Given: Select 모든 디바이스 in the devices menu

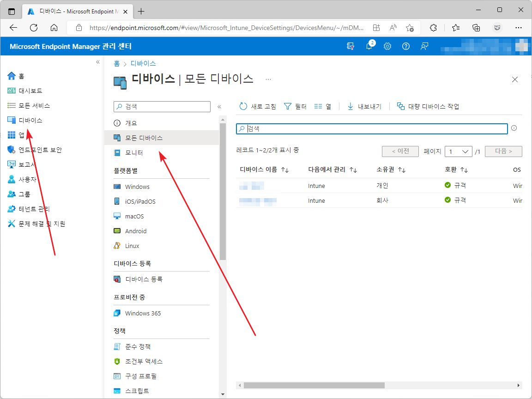Looking at the screenshot, I should (x=162, y=138).
